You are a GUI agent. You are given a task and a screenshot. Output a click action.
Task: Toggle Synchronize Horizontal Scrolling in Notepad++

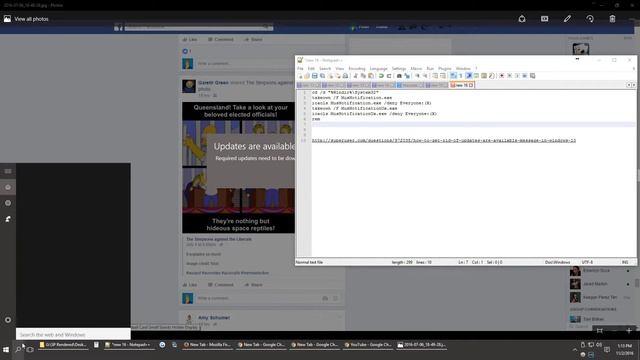pyautogui.click(x=443, y=76)
